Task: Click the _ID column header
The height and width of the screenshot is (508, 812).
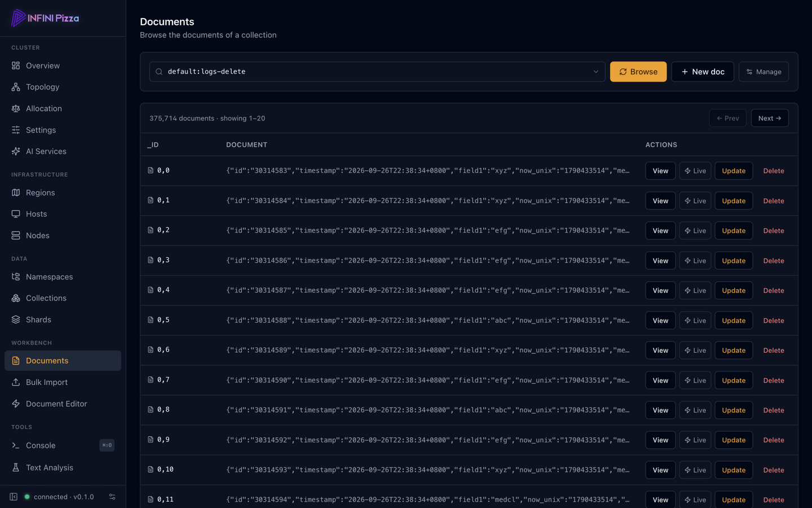Action: click(153, 144)
